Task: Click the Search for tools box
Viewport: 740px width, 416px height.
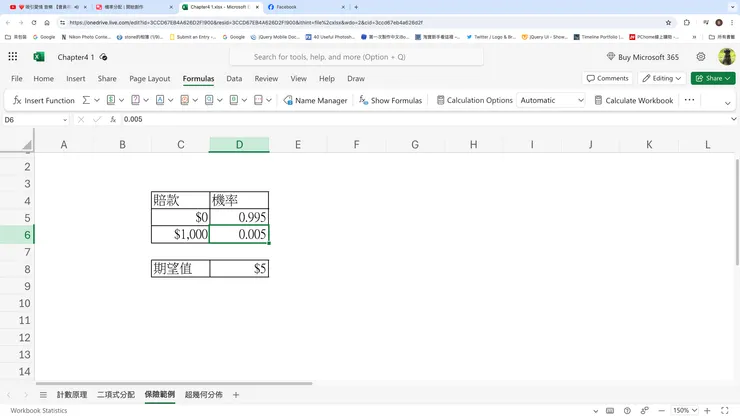Action: click(x=356, y=57)
